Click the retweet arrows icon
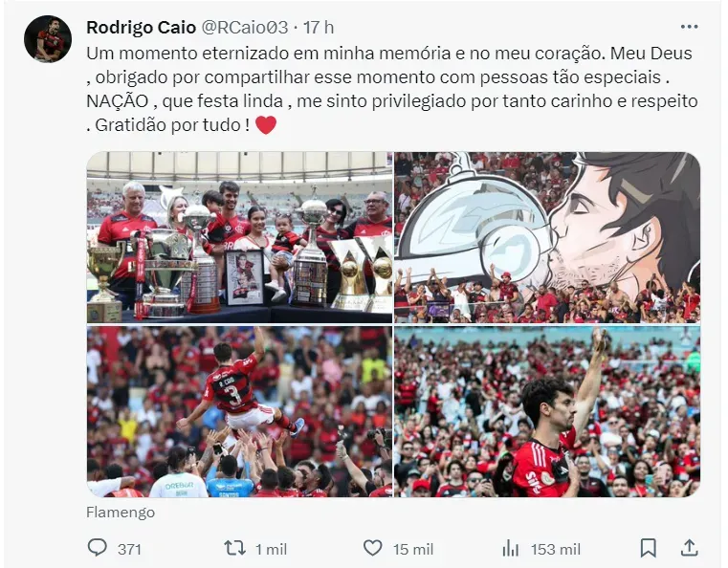 pos(235,549)
